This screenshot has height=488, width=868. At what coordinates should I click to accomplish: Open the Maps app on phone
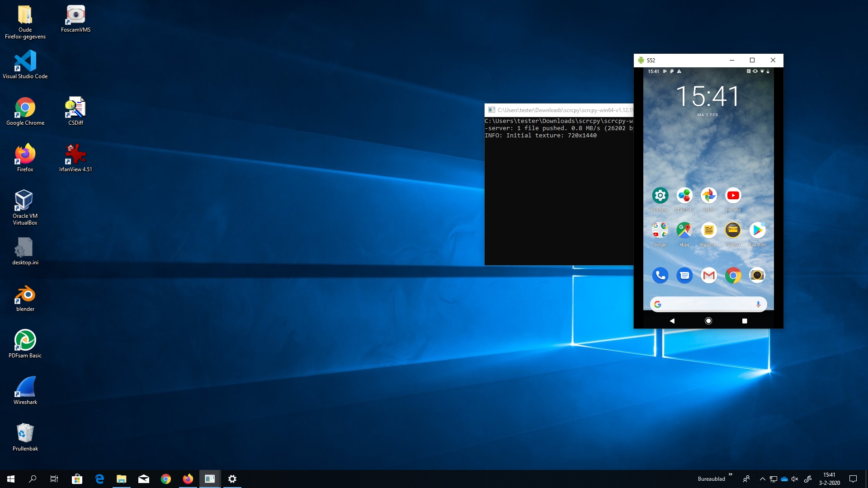[x=684, y=230]
